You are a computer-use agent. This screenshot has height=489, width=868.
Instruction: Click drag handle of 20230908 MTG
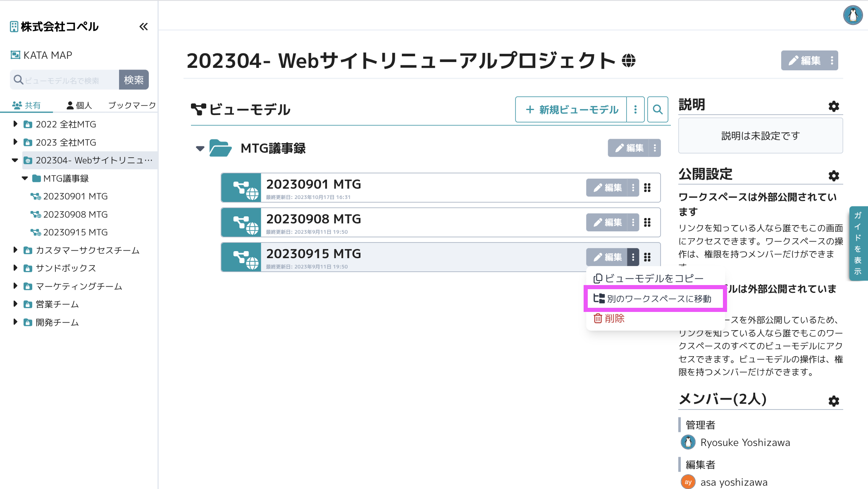647,223
